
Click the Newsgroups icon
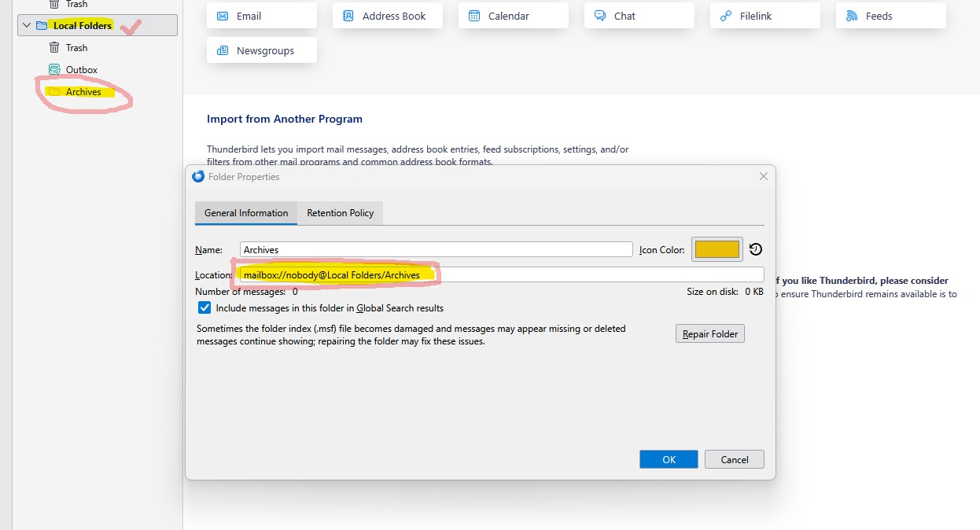click(x=223, y=50)
